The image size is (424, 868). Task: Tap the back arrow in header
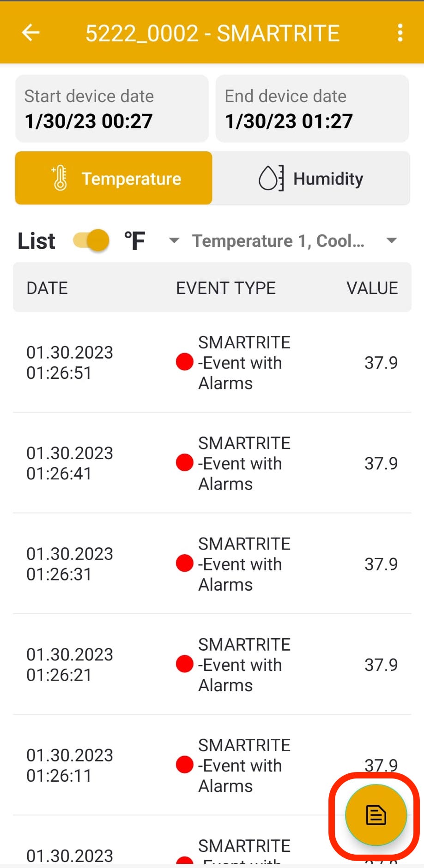31,33
